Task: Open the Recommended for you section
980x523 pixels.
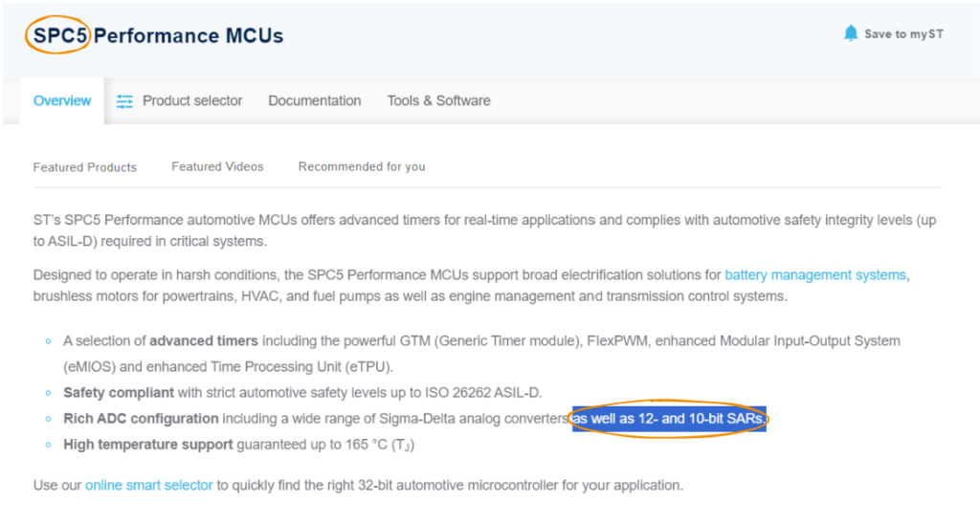Action: pos(361,166)
